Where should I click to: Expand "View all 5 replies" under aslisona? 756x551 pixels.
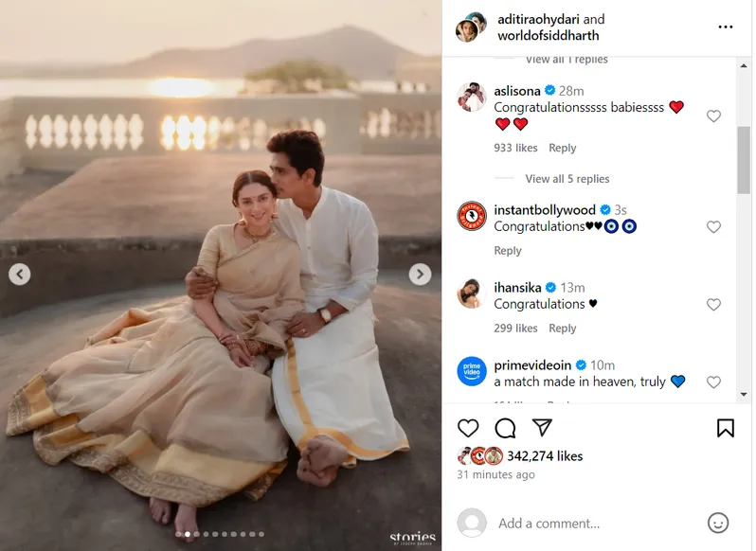(567, 179)
